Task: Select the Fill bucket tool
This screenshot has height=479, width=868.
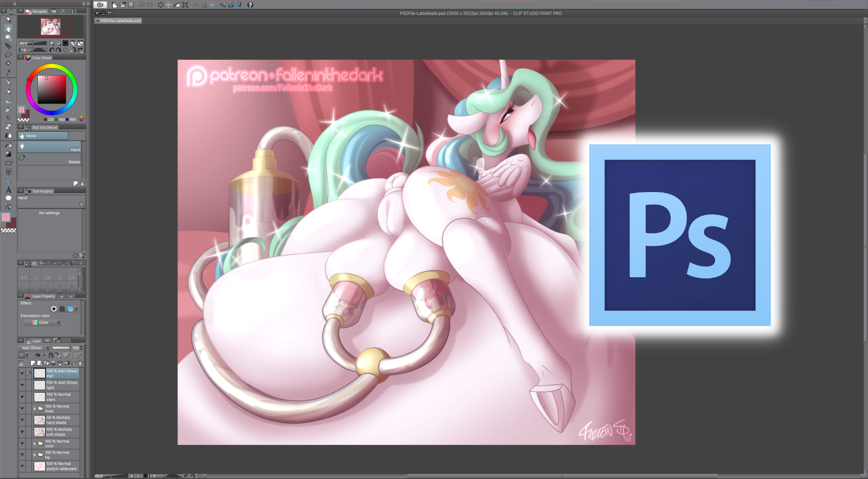Action: click(8, 145)
